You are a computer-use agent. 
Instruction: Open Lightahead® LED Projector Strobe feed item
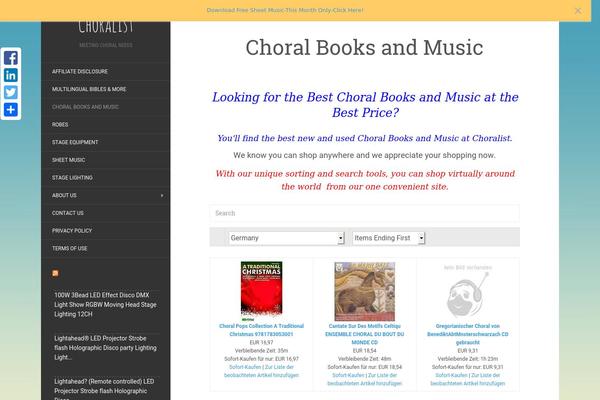point(105,348)
